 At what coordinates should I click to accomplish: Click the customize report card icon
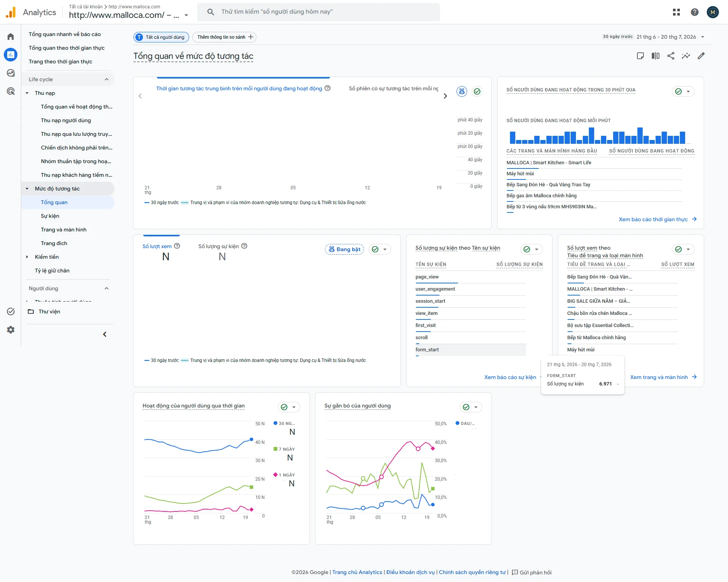pos(640,56)
